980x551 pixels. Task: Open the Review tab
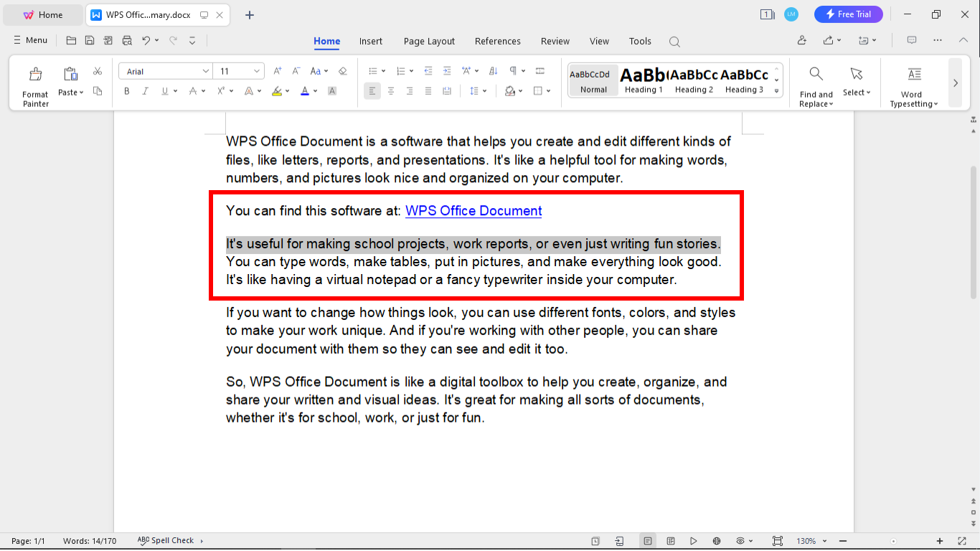point(555,41)
